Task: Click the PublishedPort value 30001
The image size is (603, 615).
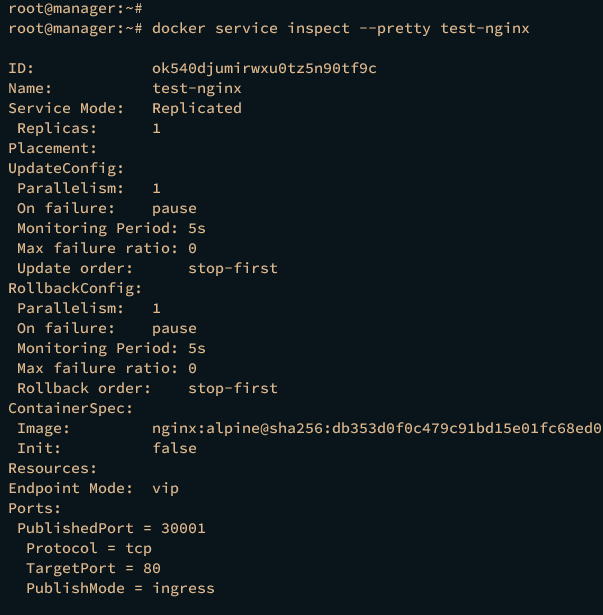Action: 183,529
